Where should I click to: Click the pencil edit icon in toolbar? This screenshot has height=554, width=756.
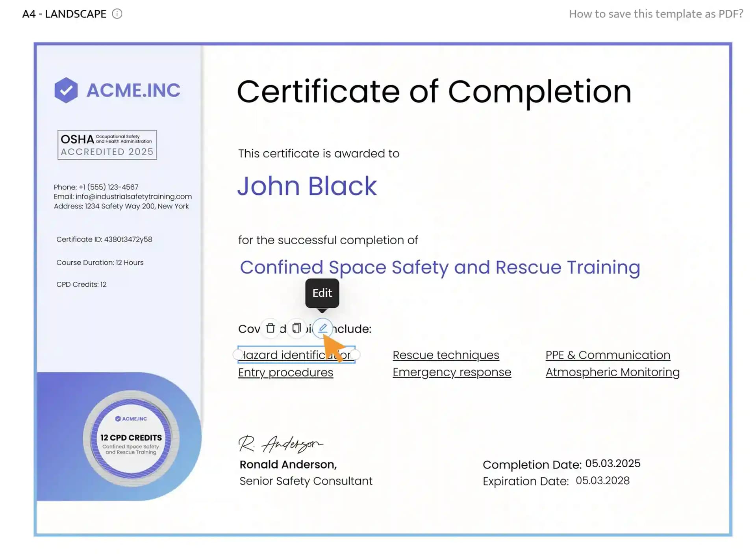coord(322,328)
